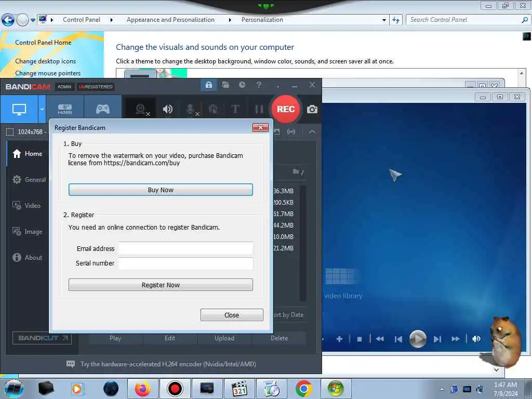532x399 pixels.
Task: Click the media player previous track button
Action: point(398,339)
